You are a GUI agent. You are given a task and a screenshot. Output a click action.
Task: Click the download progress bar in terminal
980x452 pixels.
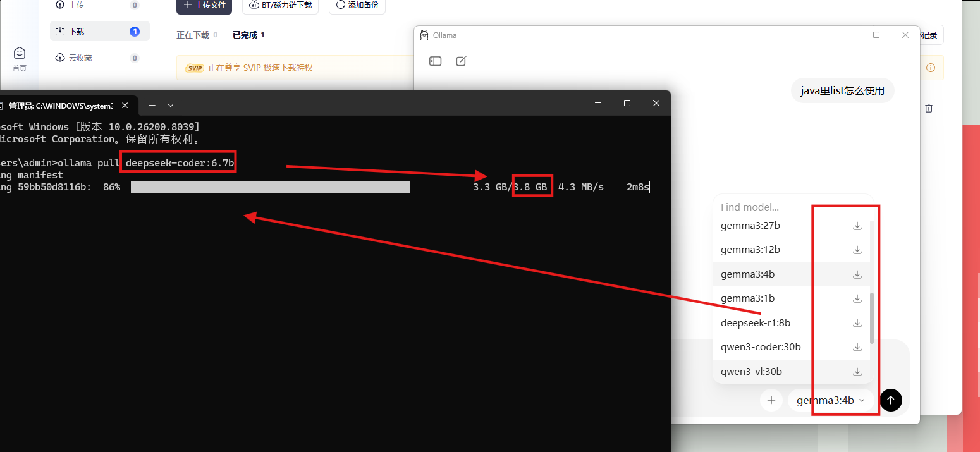coord(271,186)
